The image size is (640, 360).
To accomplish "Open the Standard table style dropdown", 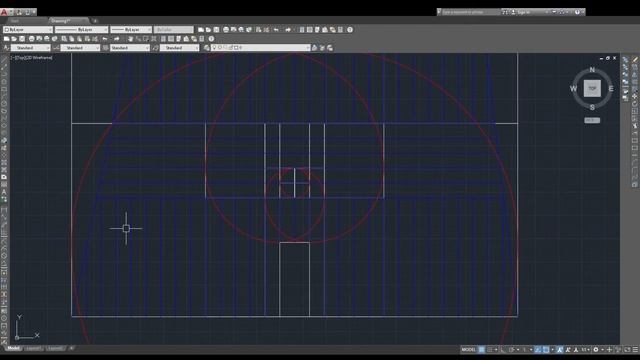I will coord(129,48).
